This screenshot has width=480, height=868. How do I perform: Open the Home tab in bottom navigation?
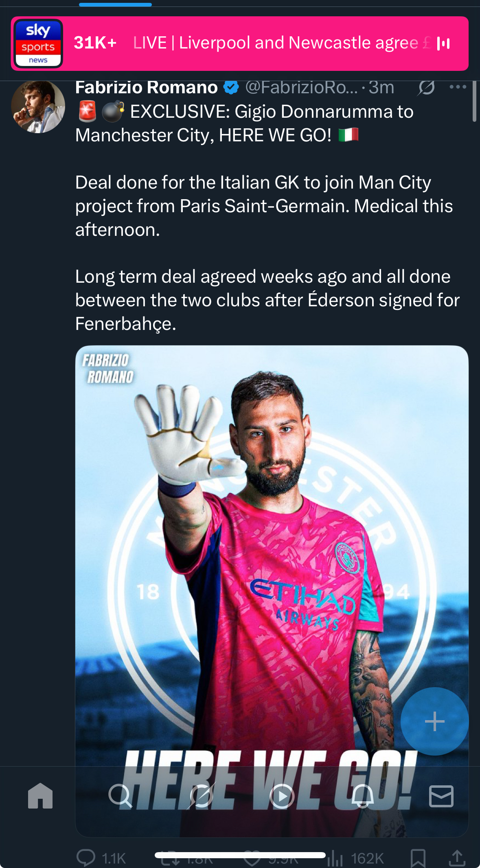coord(40,795)
